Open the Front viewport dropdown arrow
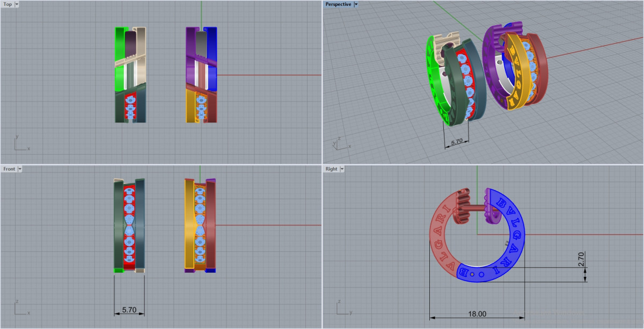644x329 pixels. pos(20,169)
